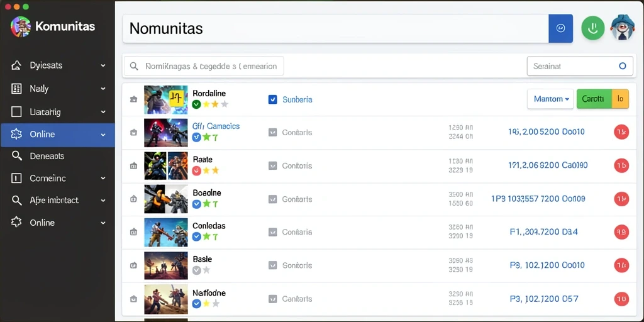644x322 pixels.
Task: Click the grey badge under Basle title
Action: click(196, 270)
